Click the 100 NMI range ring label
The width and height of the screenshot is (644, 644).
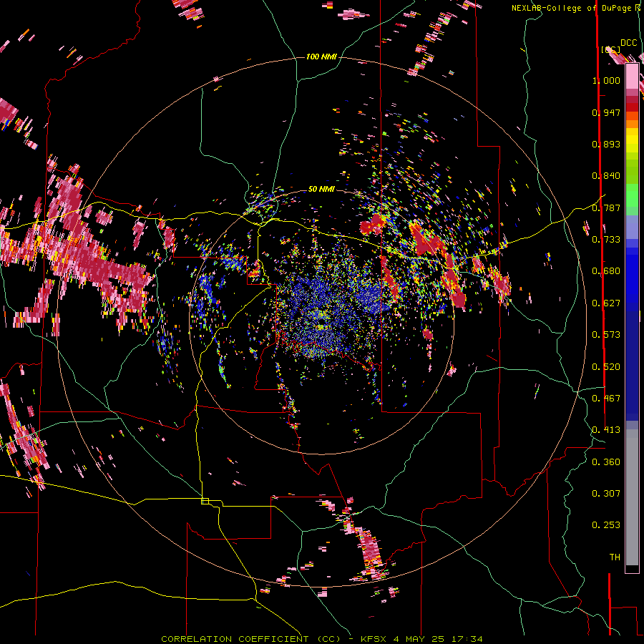pyautogui.click(x=321, y=57)
